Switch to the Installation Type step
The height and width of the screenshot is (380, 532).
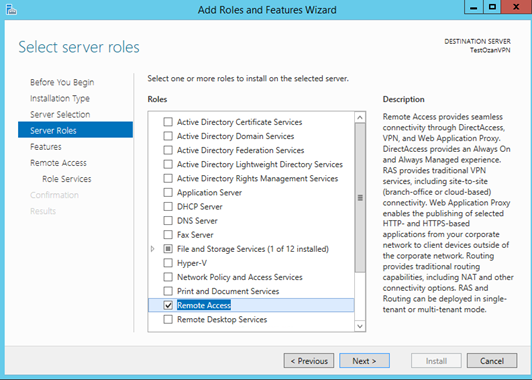coord(60,98)
